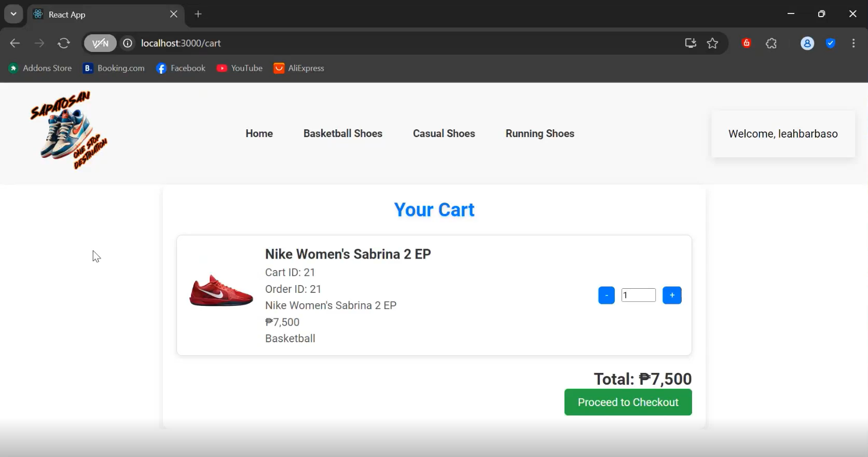Click the Sapatosan store logo

click(69, 130)
